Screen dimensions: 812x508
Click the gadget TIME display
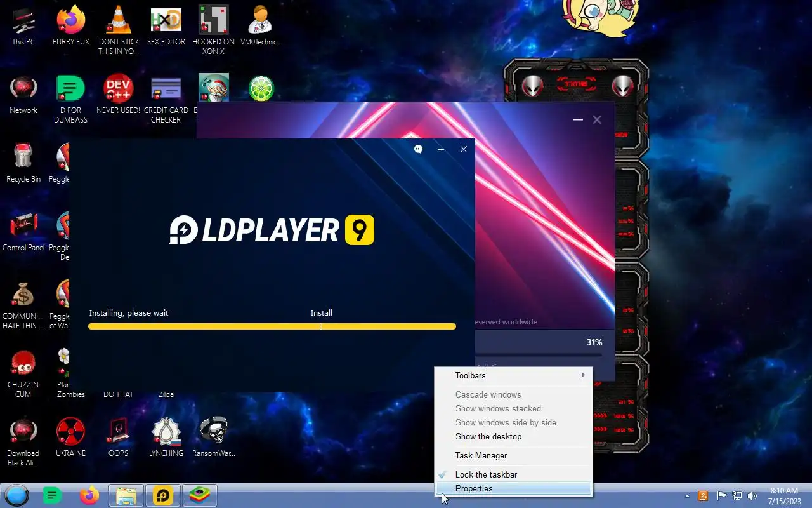coord(577,84)
